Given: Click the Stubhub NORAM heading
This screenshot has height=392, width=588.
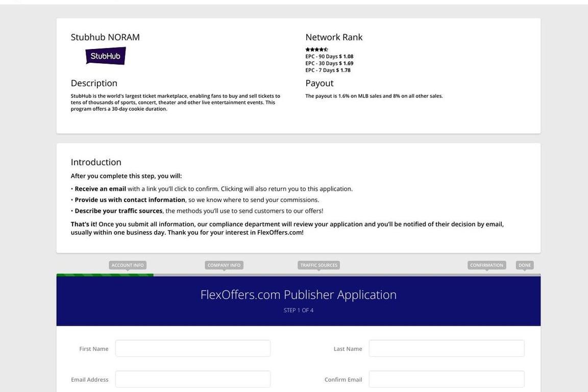Looking at the screenshot, I should pos(105,36).
